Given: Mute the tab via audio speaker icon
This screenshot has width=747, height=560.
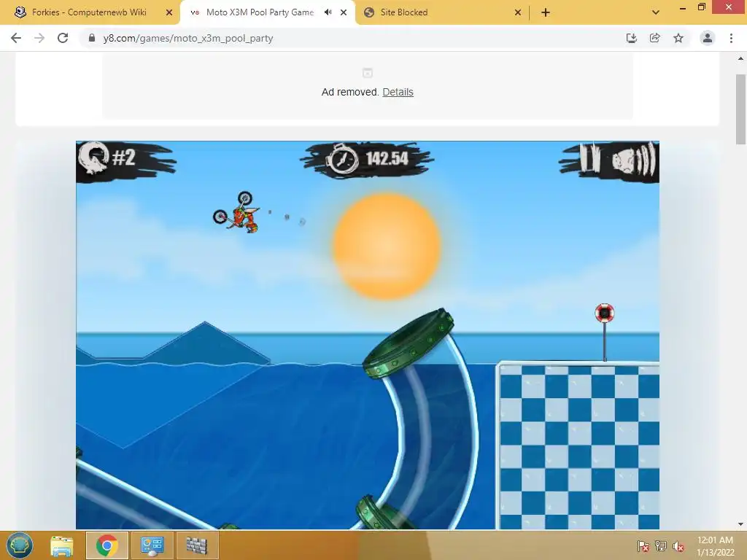Looking at the screenshot, I should click(x=328, y=12).
